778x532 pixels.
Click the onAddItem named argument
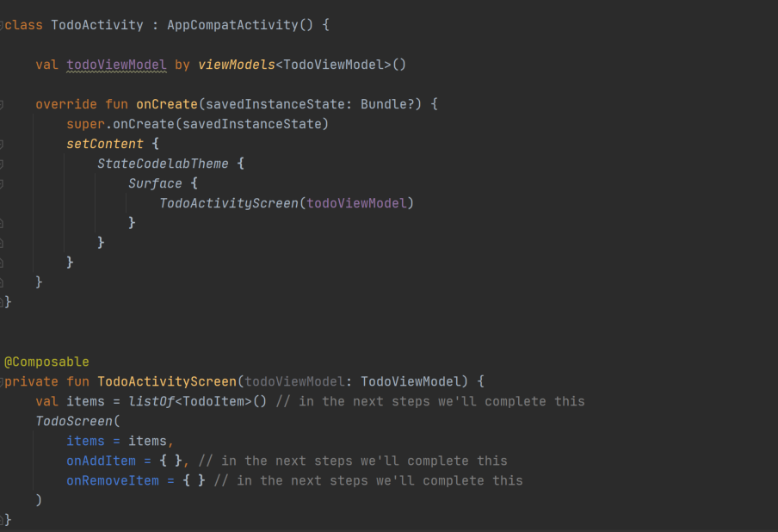[102, 461]
